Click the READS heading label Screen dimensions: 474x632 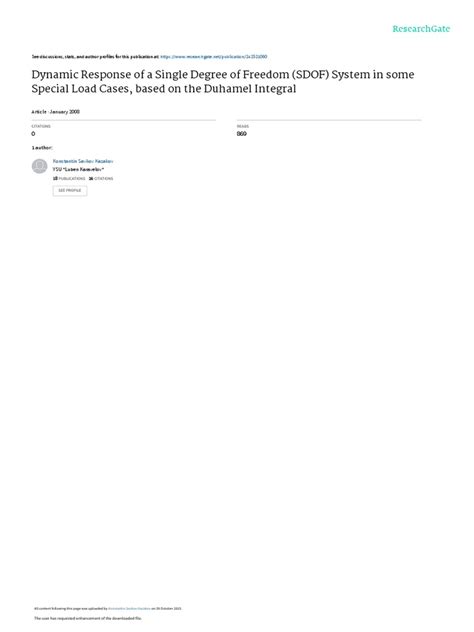click(x=243, y=126)
